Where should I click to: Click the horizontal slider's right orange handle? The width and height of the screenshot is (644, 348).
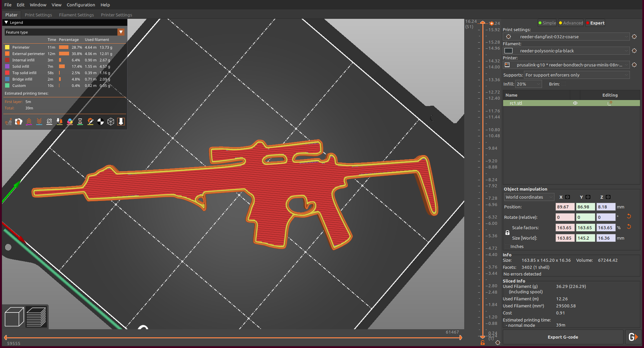tap(461, 338)
